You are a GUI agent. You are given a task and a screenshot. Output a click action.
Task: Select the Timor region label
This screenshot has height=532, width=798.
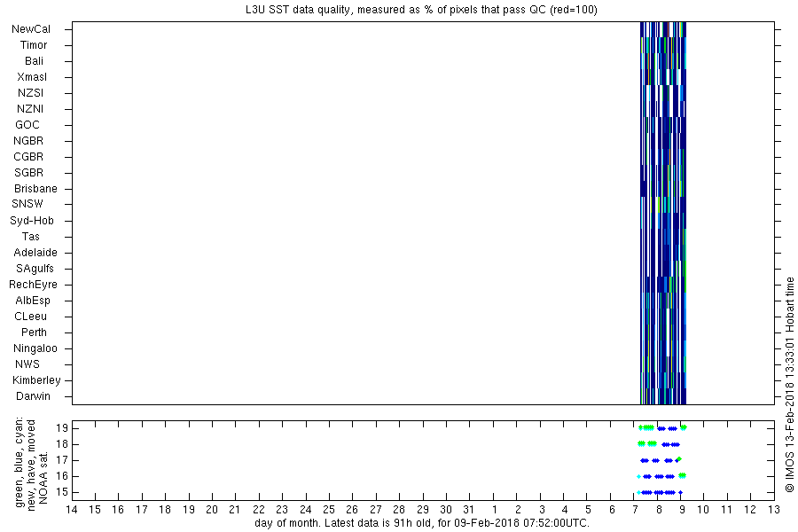click(34, 45)
